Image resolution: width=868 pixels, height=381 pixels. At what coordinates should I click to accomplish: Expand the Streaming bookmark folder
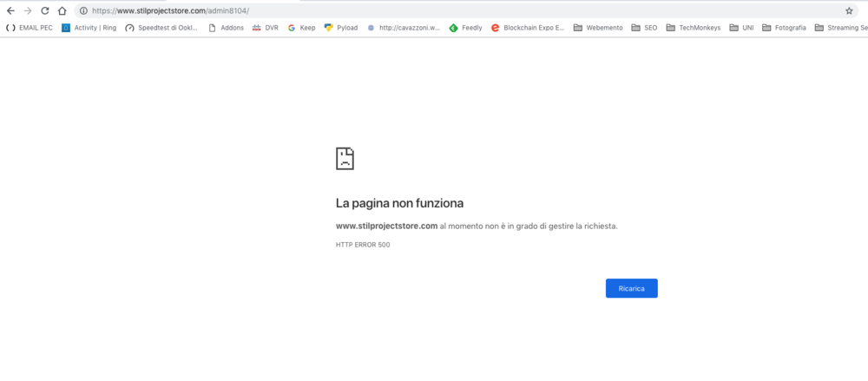coord(841,28)
